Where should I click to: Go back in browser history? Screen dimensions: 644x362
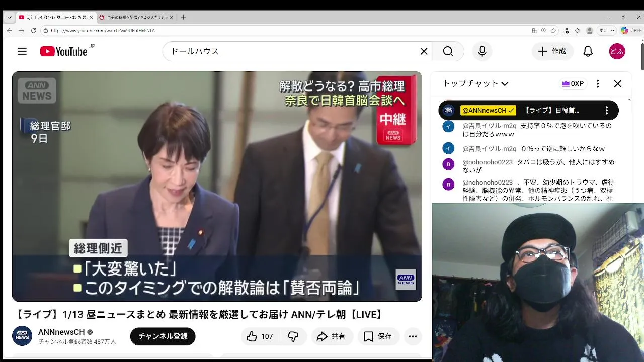9,30
